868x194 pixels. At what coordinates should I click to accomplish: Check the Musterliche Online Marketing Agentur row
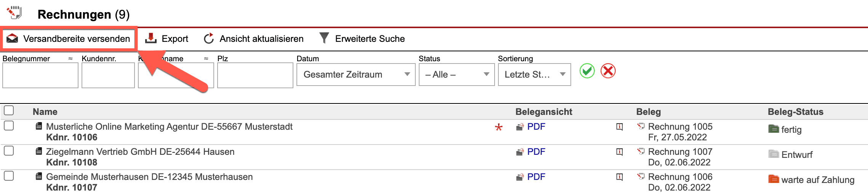pyautogui.click(x=9, y=126)
